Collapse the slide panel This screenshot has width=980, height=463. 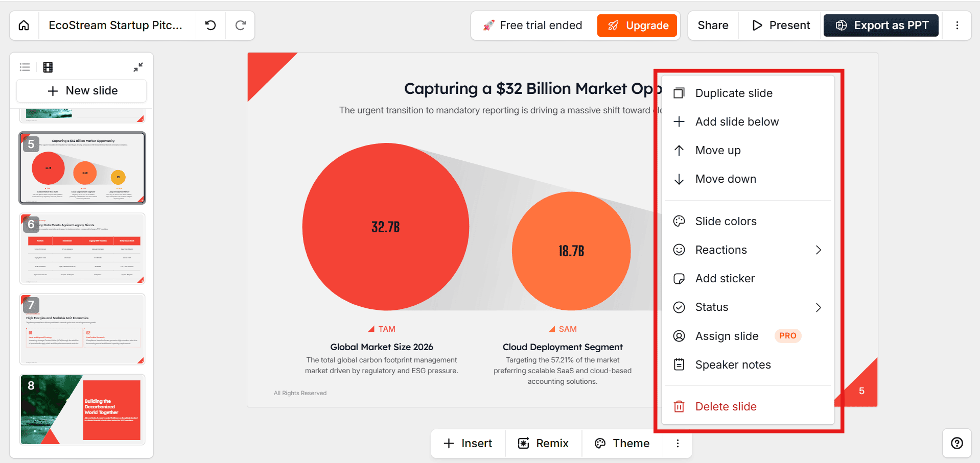[x=138, y=67]
